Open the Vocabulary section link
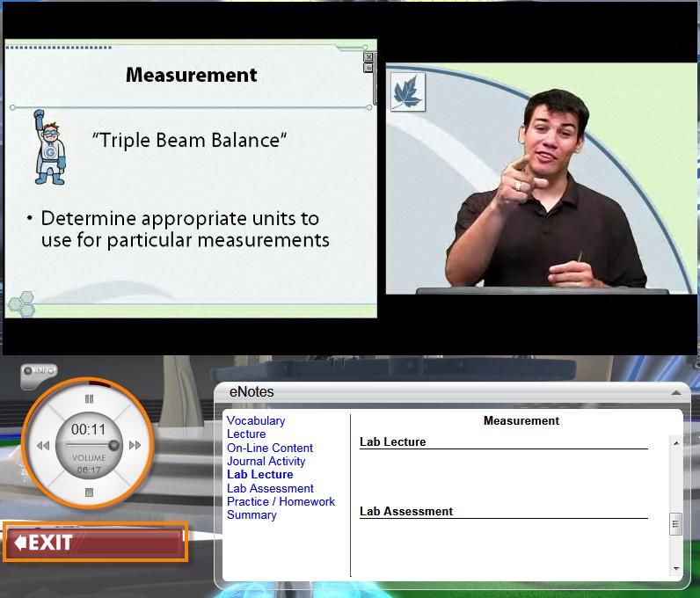 [x=256, y=420]
